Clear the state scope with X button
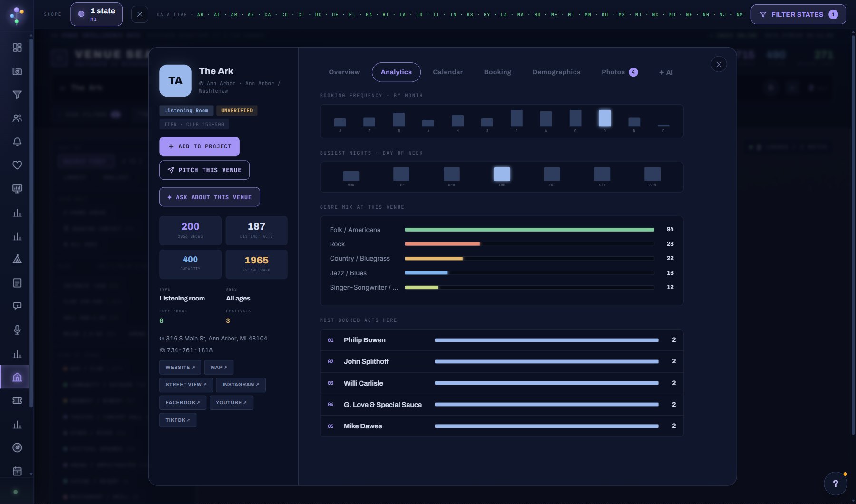 (139, 14)
